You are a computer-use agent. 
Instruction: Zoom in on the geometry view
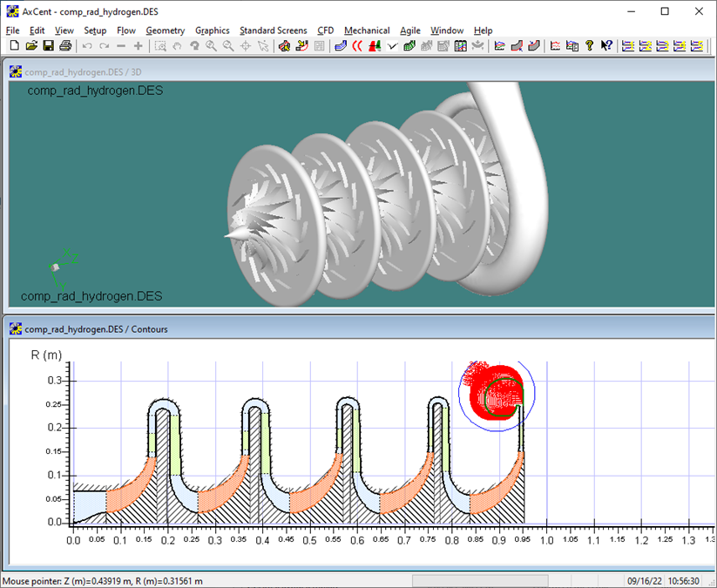point(209,45)
